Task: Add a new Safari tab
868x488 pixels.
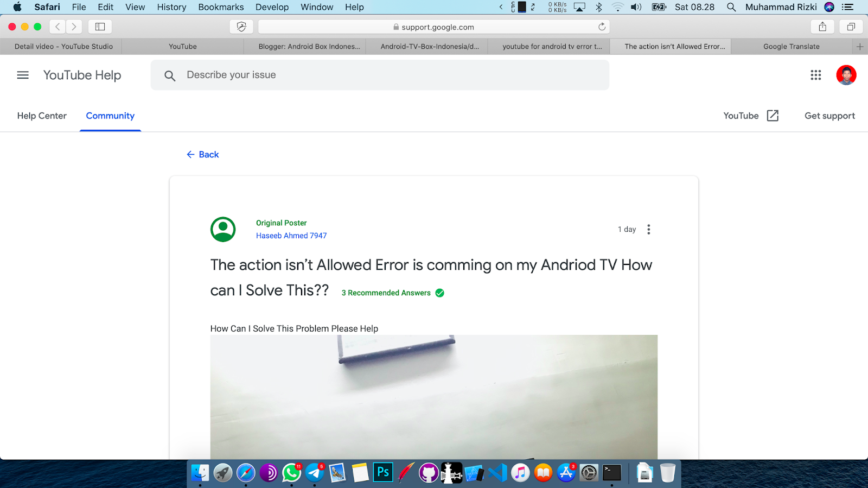Action: pyautogui.click(x=860, y=47)
